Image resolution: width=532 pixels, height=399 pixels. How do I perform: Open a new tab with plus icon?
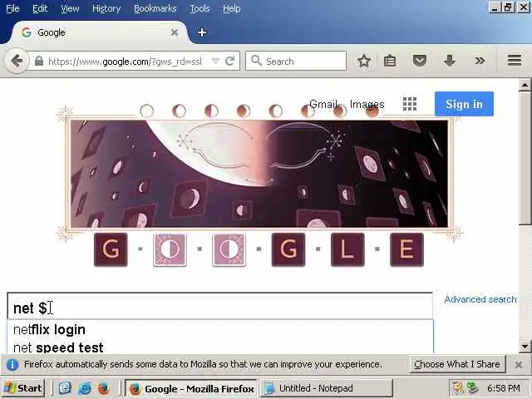pyautogui.click(x=202, y=32)
